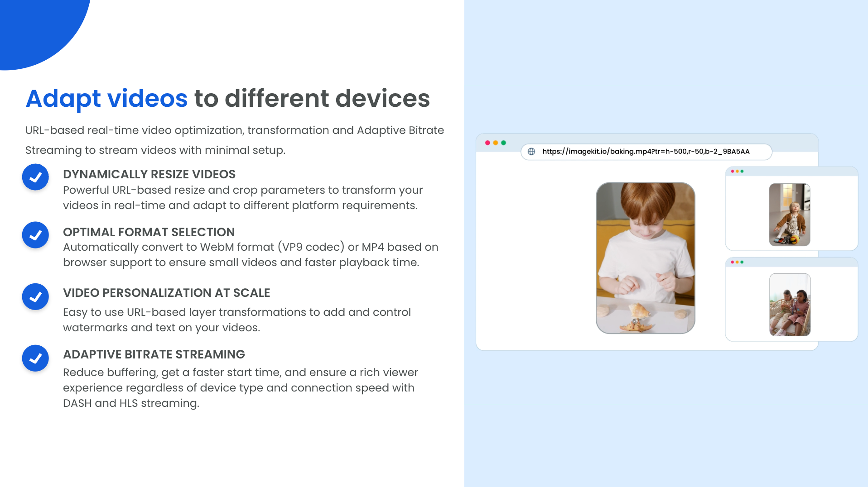Click the "DYNAMICALLY RESIZE VIDEOS" heading
The image size is (868, 487).
pos(149,174)
